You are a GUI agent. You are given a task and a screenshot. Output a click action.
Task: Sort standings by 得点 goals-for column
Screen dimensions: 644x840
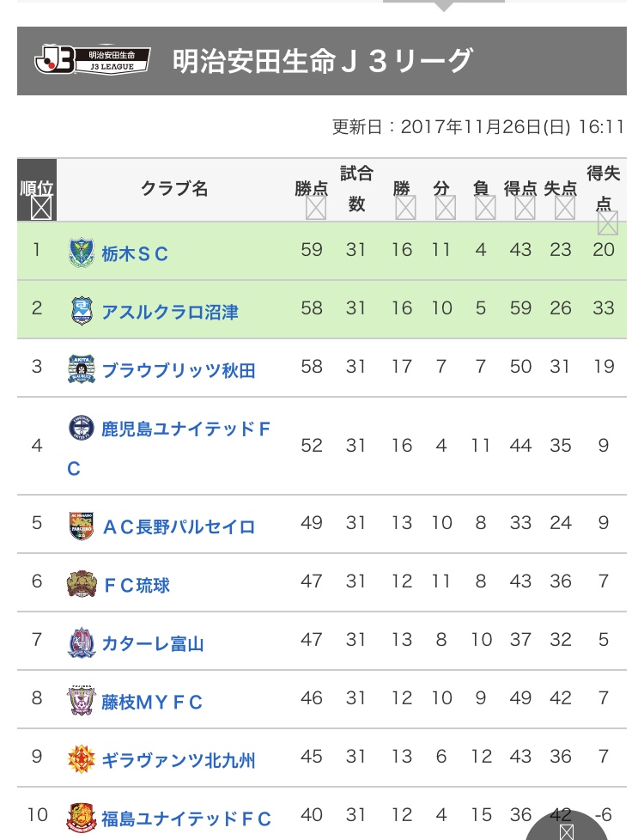click(x=525, y=207)
